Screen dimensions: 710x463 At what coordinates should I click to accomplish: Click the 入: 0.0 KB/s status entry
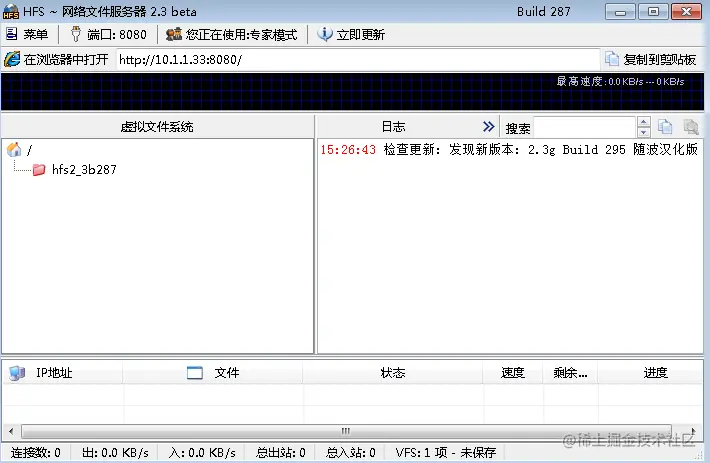tap(202, 453)
